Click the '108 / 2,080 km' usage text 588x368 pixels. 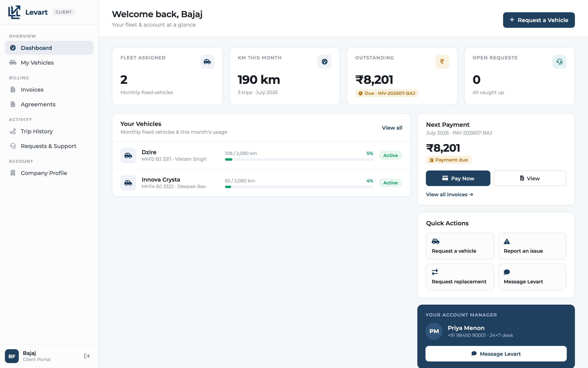241,153
